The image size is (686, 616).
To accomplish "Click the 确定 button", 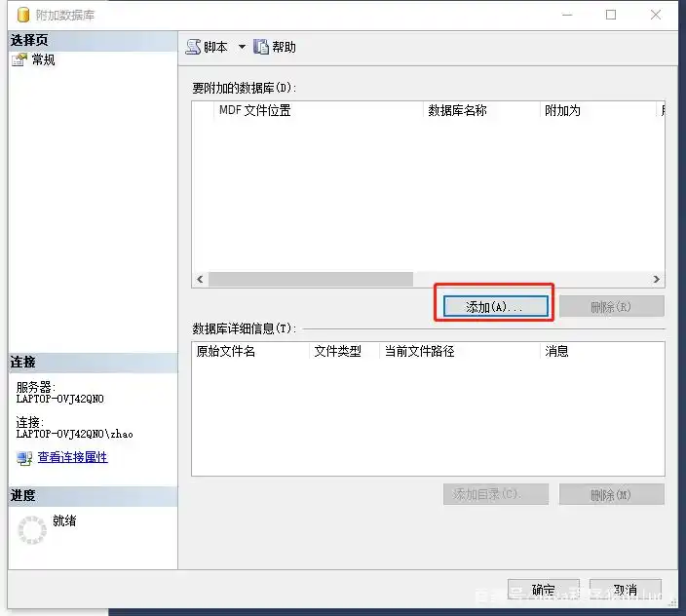I will [544, 590].
